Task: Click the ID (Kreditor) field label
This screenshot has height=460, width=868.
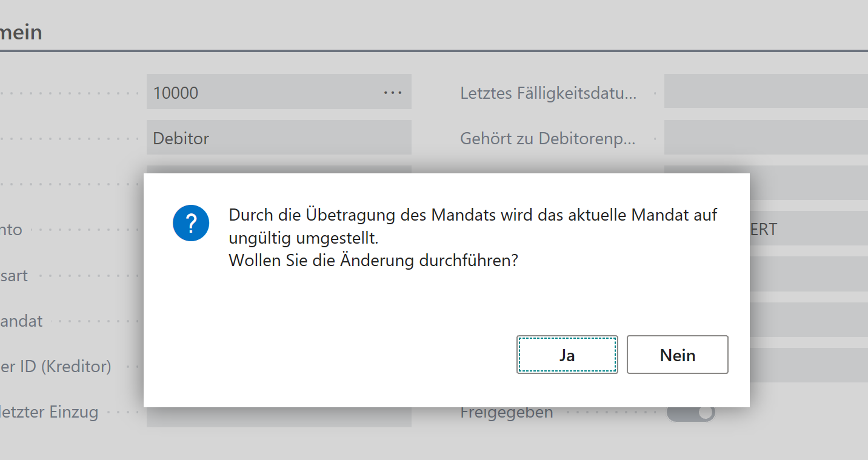Action: (x=56, y=366)
